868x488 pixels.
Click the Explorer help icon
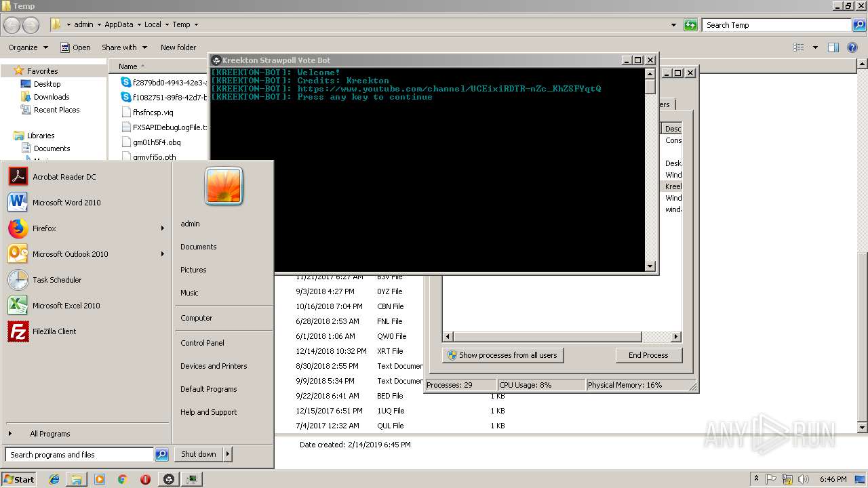tap(852, 47)
